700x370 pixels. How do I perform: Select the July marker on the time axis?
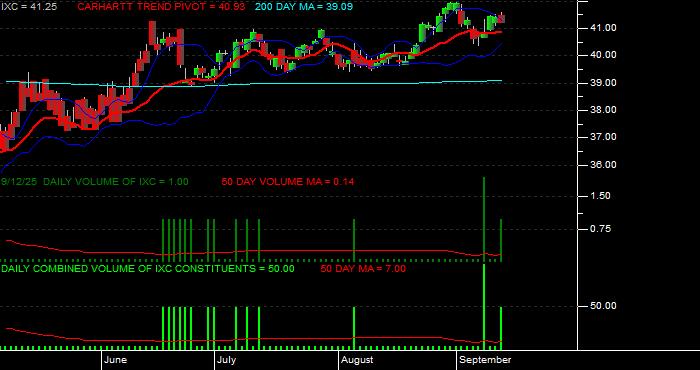coord(227,360)
